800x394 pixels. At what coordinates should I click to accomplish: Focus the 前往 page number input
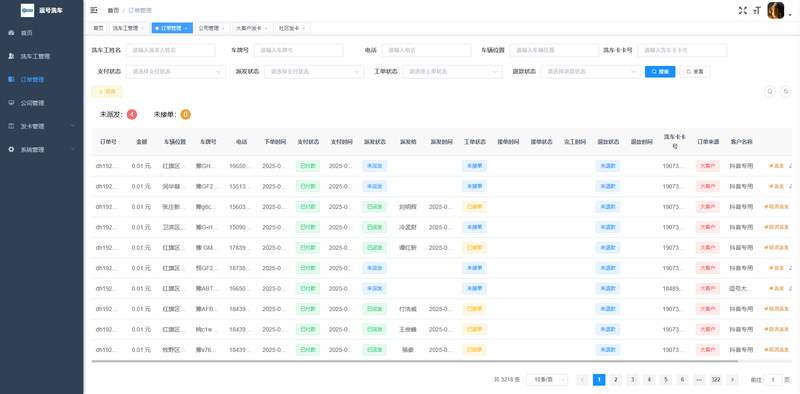(x=773, y=380)
